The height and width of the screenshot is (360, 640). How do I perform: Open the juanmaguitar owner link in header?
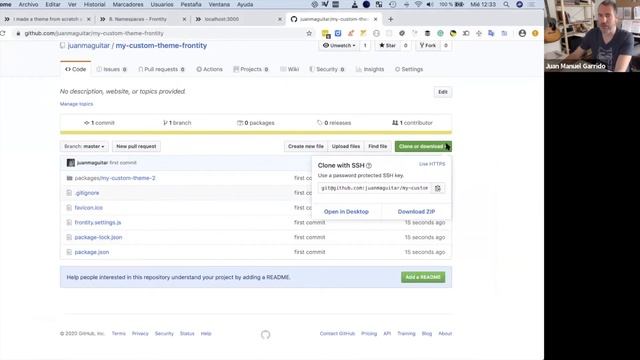point(89,46)
